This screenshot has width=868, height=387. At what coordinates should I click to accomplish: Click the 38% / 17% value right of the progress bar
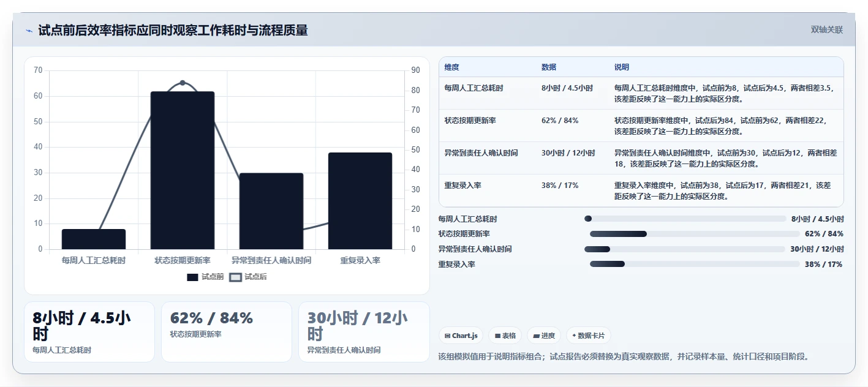pyautogui.click(x=824, y=265)
